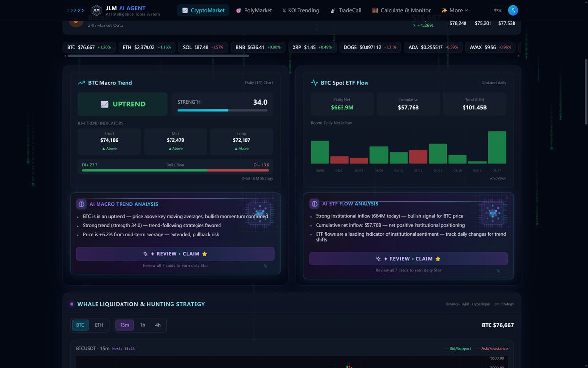Viewport: 588px width, 368px height.
Task: Select the DOGE ticker chip
Action: tap(370, 47)
